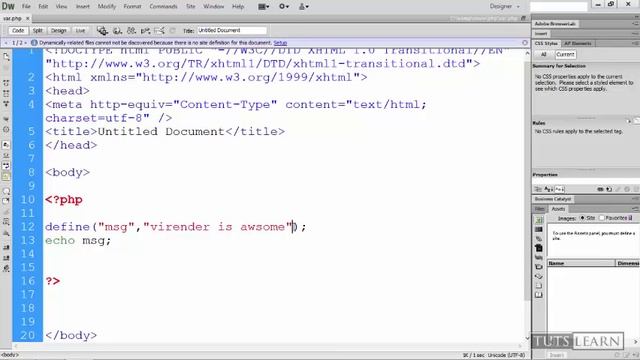Select the Favorites radio button
This screenshot has height=360, width=640.
(601, 218)
